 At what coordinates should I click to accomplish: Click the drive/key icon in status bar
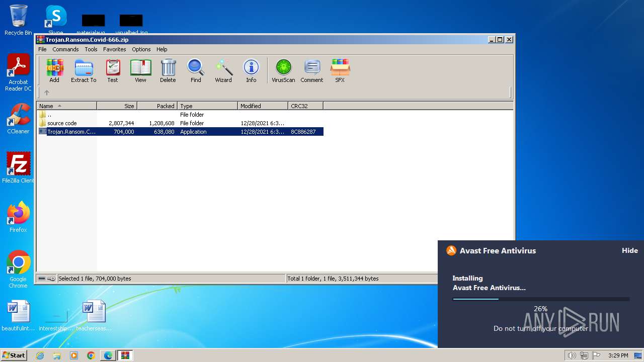pos(47,279)
